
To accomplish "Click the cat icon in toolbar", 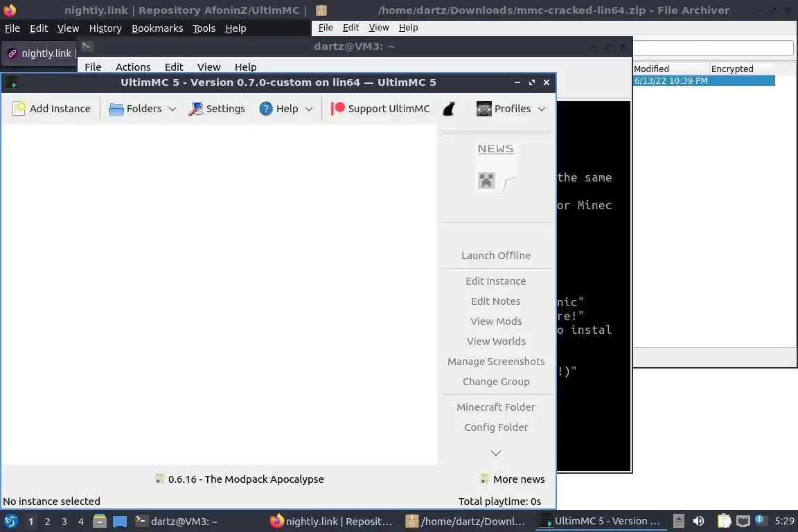I will (x=448, y=109).
